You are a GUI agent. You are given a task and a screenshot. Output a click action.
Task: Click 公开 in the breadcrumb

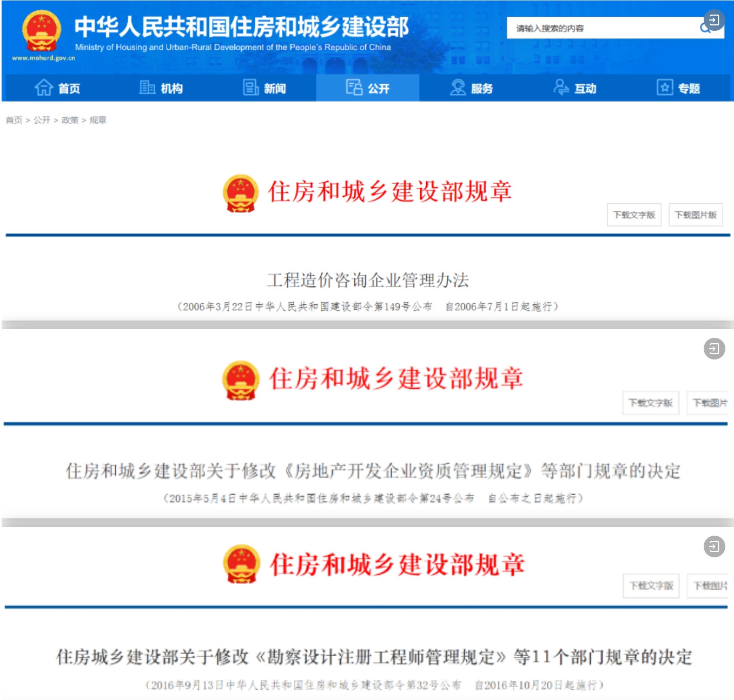coord(42,120)
